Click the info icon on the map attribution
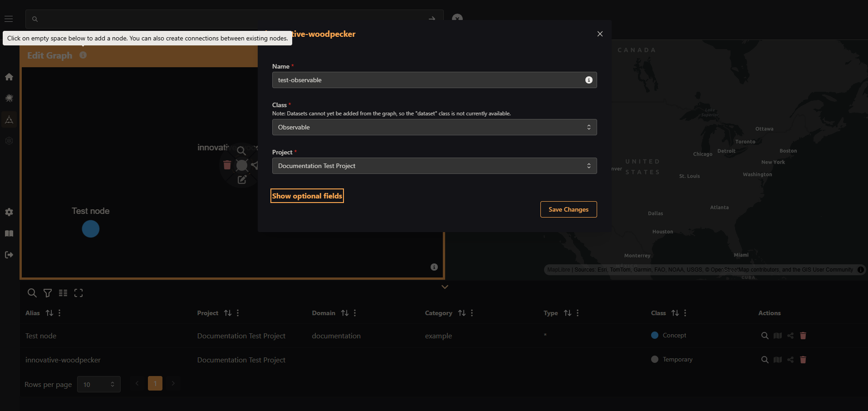 click(861, 270)
